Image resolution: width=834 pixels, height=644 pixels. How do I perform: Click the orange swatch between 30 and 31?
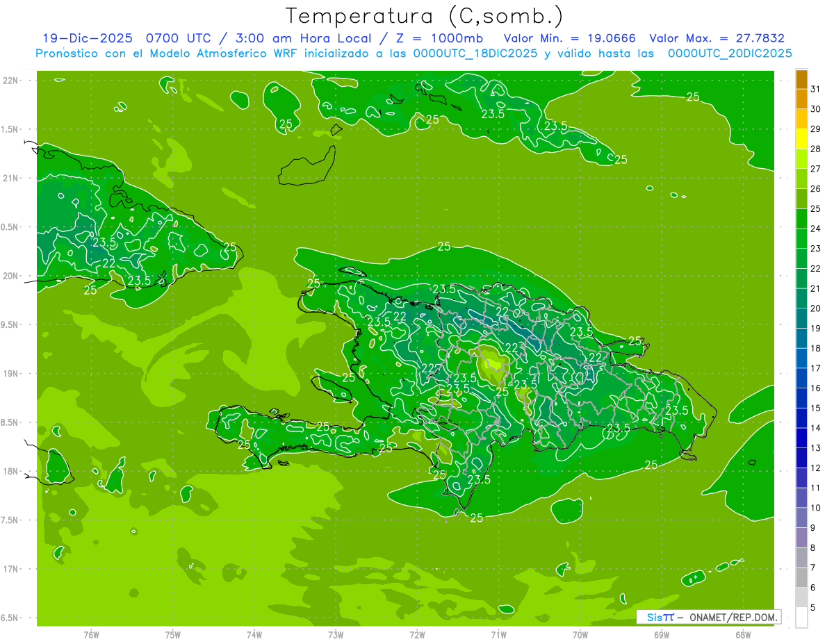(x=801, y=99)
